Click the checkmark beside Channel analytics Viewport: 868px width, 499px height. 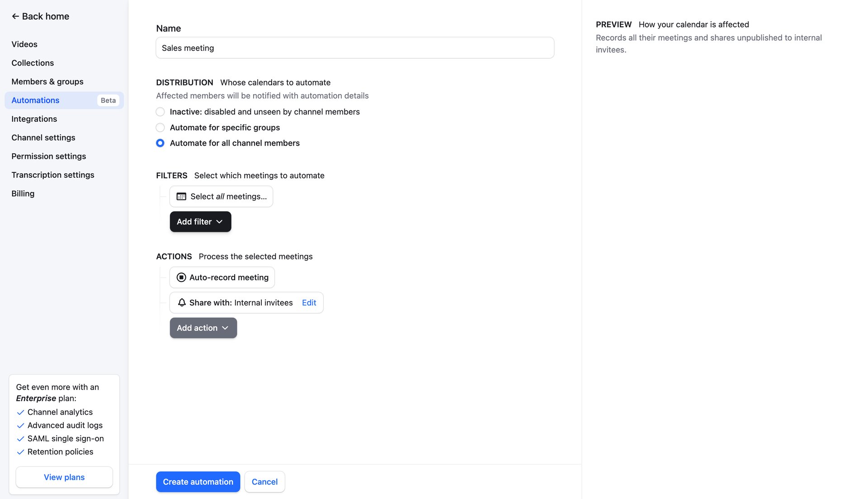click(x=20, y=412)
